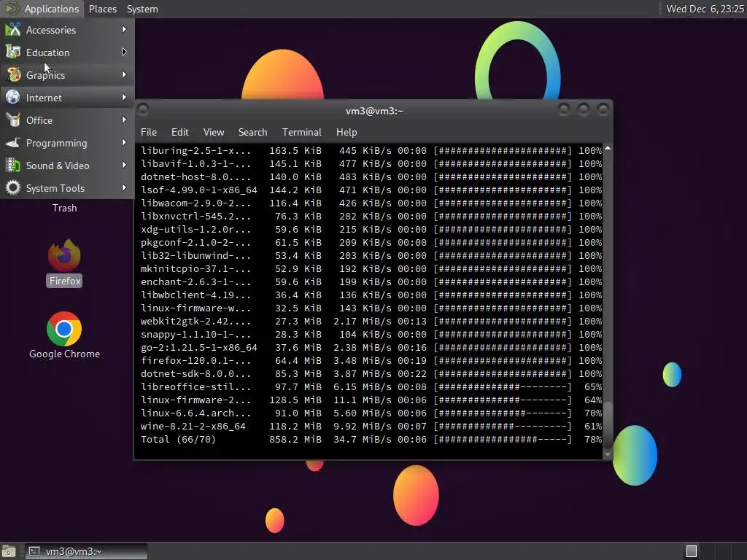Click the 78% total progress percentage

(593, 439)
